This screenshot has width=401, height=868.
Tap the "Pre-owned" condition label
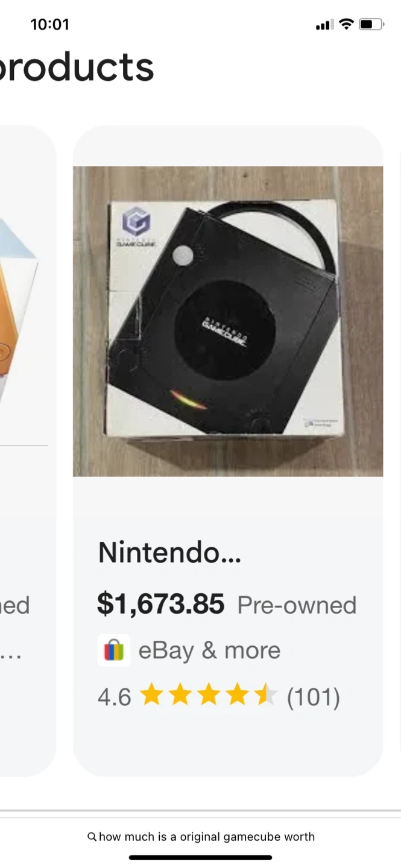pyautogui.click(x=297, y=605)
